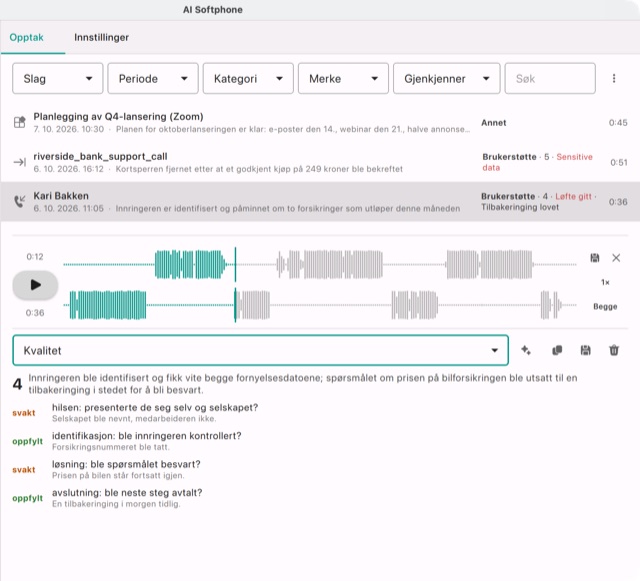Click the quality score 4
Screen dimensions: 640x581
coord(17,384)
